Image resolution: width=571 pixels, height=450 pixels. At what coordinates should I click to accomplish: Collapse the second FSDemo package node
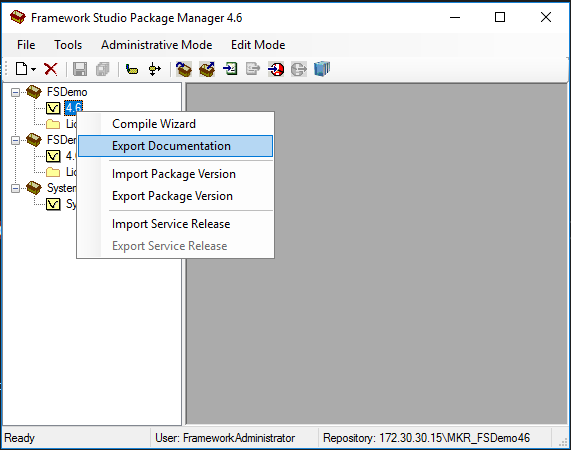click(x=15, y=140)
